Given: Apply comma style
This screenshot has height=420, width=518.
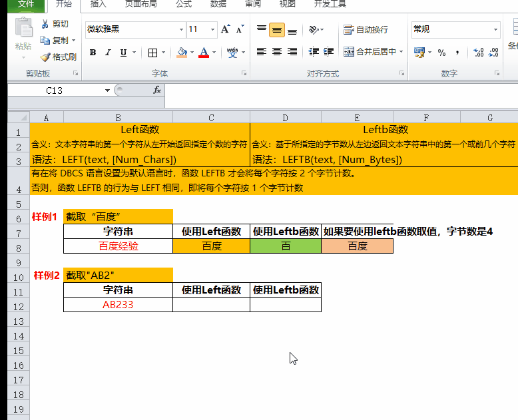Looking at the screenshot, I should [x=457, y=52].
